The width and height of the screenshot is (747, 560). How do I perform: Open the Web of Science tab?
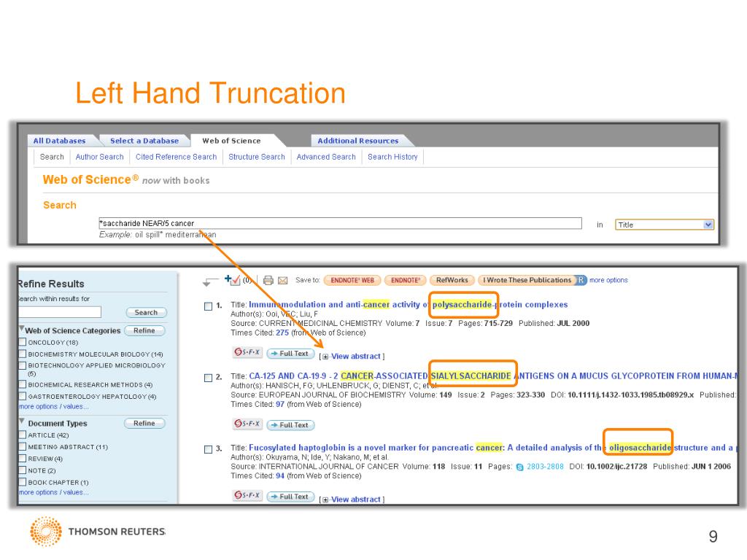pyautogui.click(x=231, y=141)
